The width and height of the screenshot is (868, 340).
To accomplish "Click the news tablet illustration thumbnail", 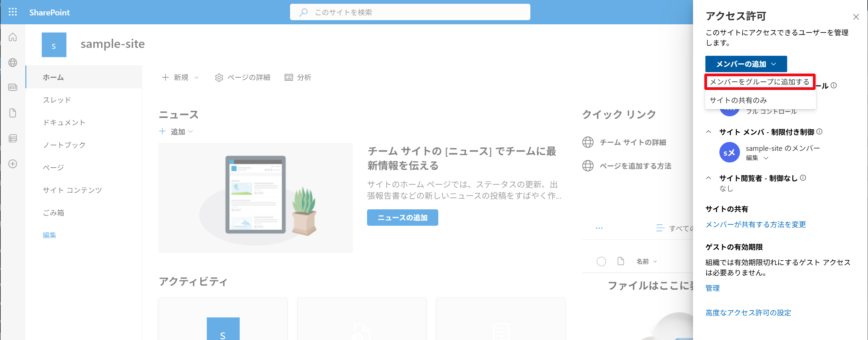I will pyautogui.click(x=255, y=198).
